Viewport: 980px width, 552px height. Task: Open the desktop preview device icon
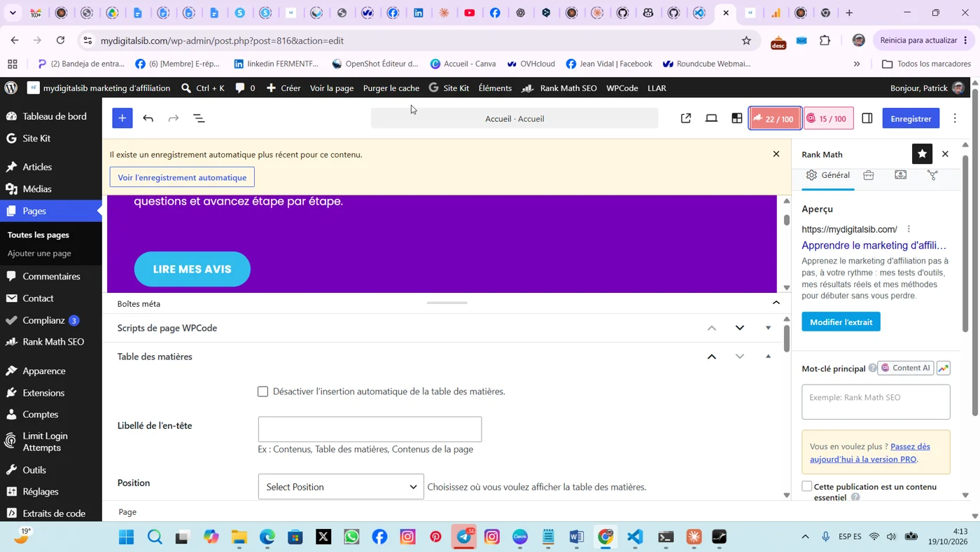711,118
